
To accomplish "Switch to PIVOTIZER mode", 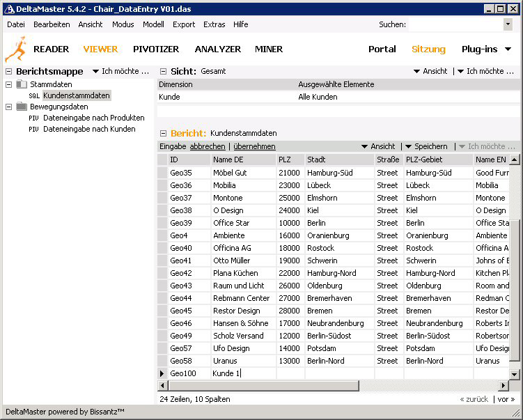I will (156, 49).
